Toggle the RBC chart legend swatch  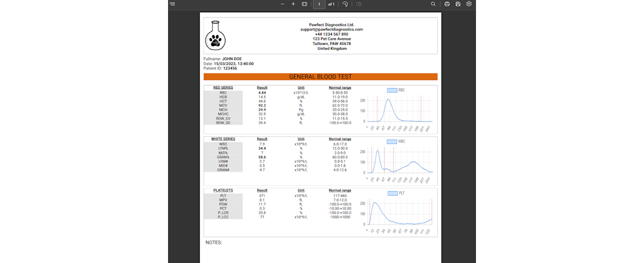point(392,90)
